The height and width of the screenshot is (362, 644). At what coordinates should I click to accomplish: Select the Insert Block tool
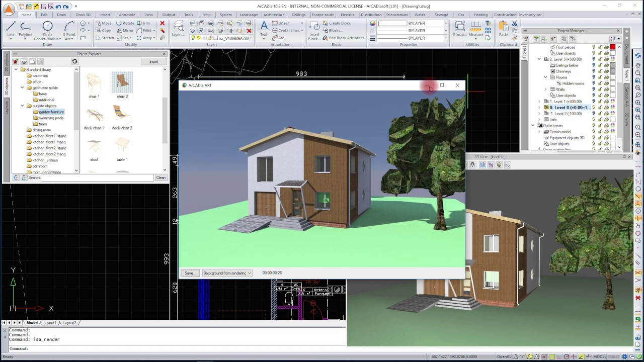314,30
